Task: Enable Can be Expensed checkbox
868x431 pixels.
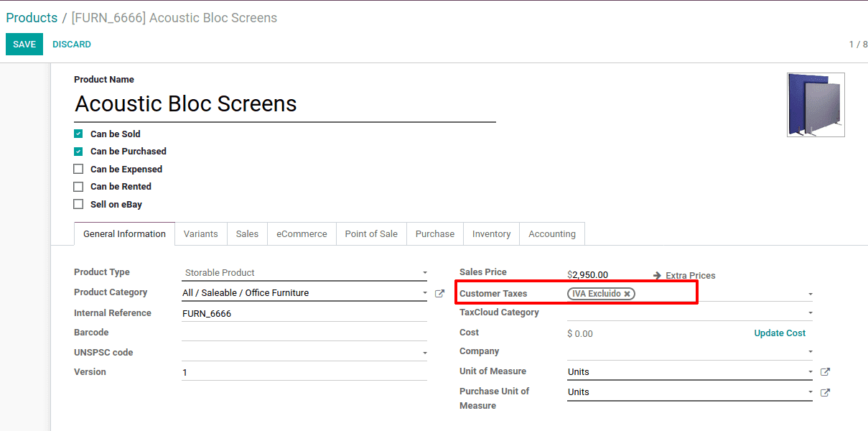Action: tap(78, 170)
